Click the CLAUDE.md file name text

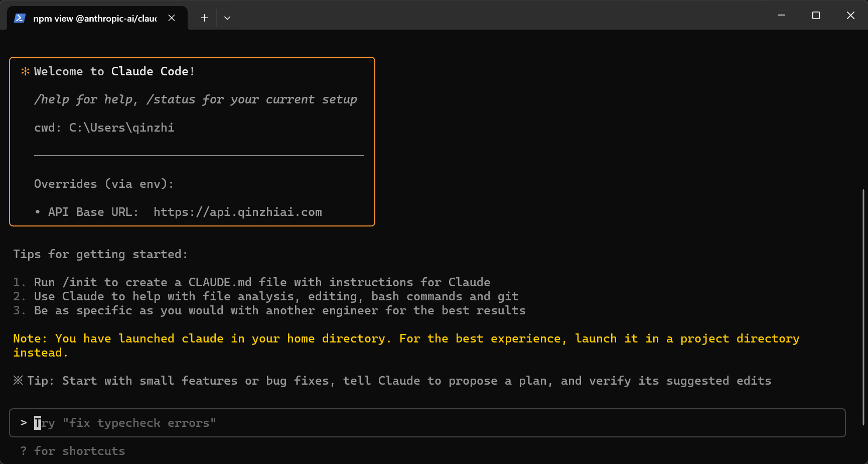point(220,282)
